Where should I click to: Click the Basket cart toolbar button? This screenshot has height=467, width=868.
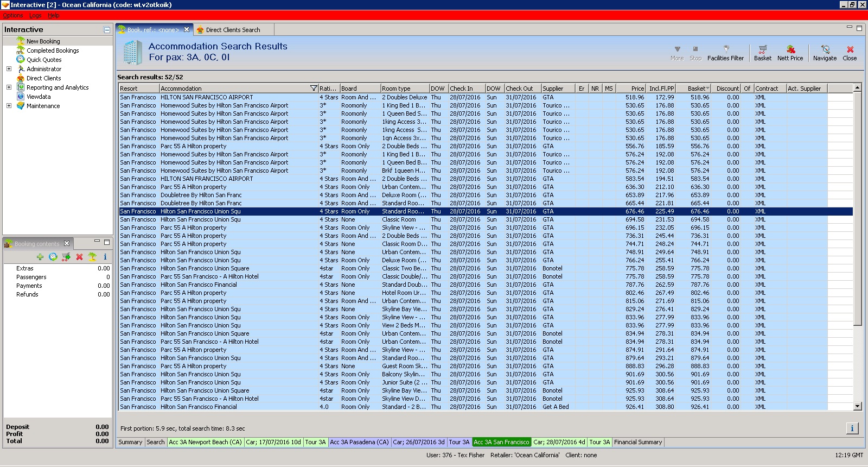(x=762, y=53)
